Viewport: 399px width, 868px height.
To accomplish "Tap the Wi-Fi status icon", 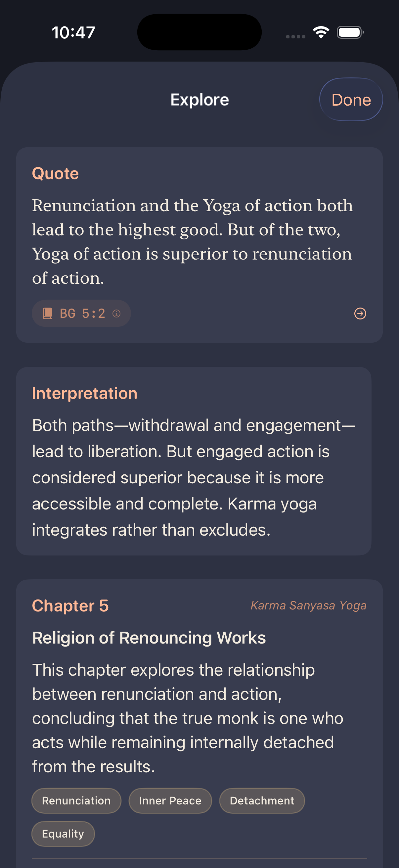I will [321, 32].
